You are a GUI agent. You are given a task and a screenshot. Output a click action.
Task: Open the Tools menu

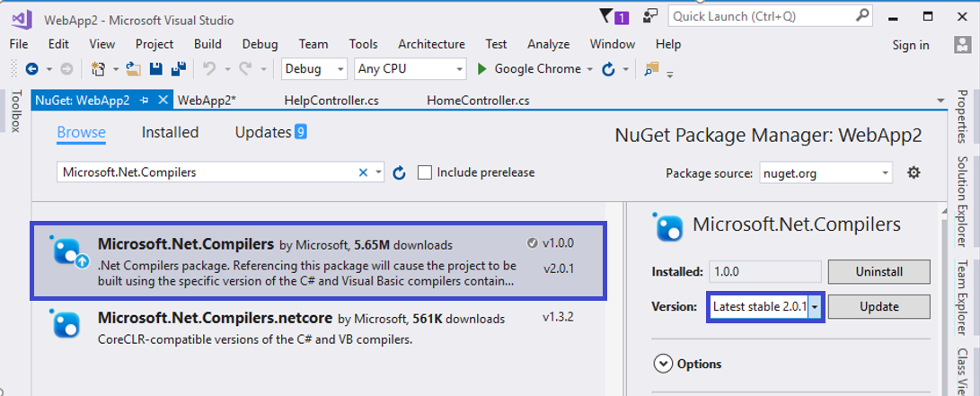[x=363, y=44]
